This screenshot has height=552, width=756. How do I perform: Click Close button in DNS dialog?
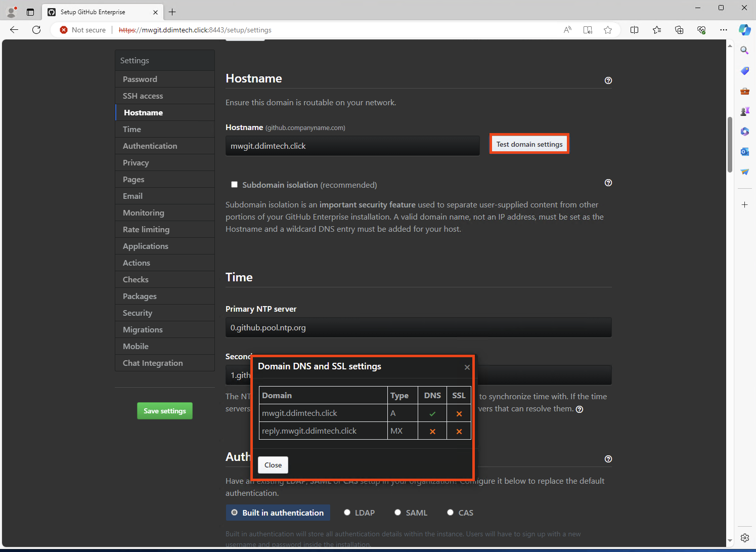coord(273,465)
